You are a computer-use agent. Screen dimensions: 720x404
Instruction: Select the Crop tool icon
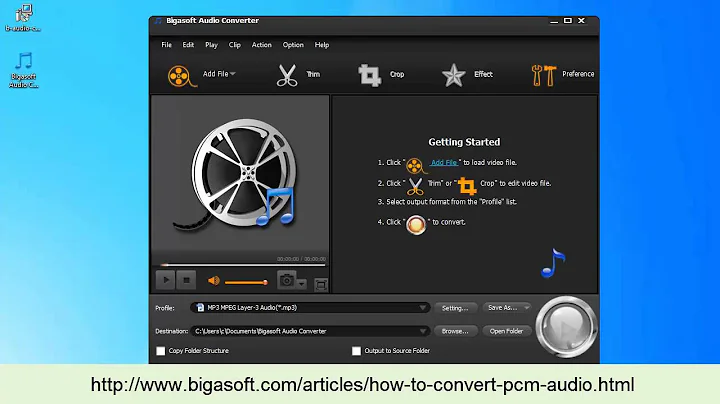[370, 75]
